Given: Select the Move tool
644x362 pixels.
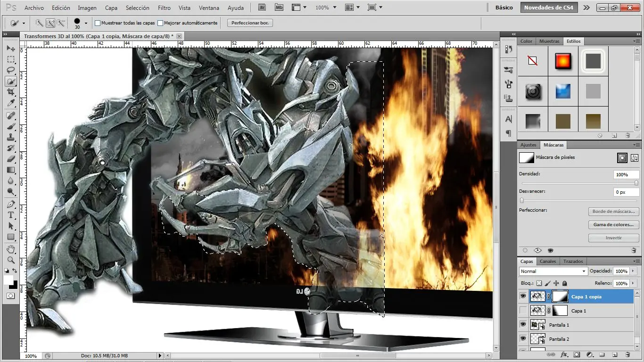Looking at the screenshot, I should click(x=10, y=48).
